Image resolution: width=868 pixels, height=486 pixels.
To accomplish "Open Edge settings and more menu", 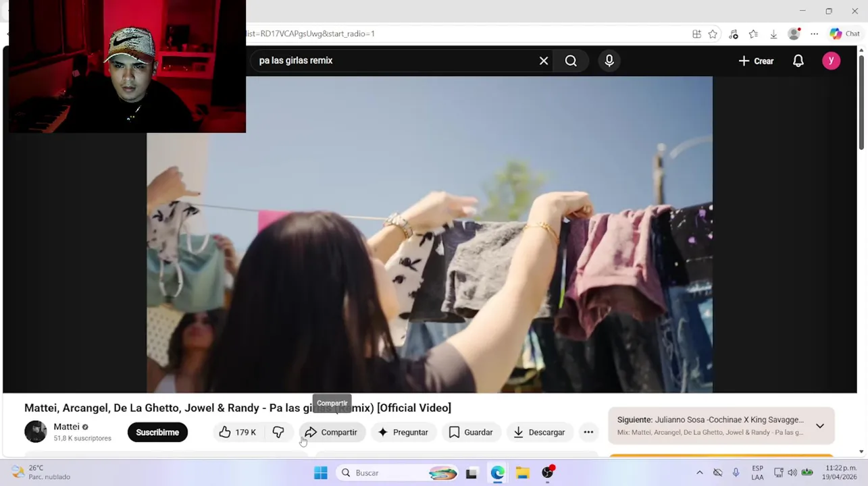I will click(x=815, y=34).
